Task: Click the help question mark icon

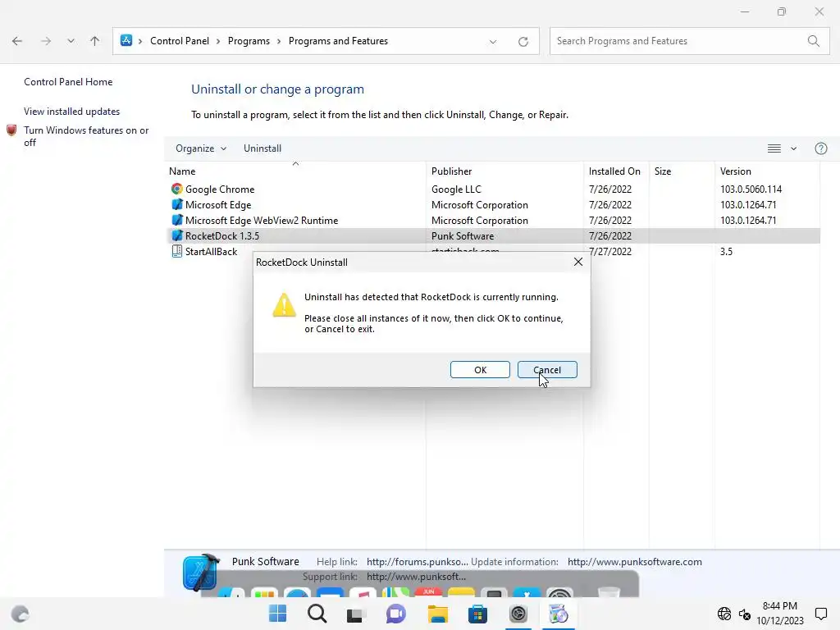Action: [x=820, y=148]
